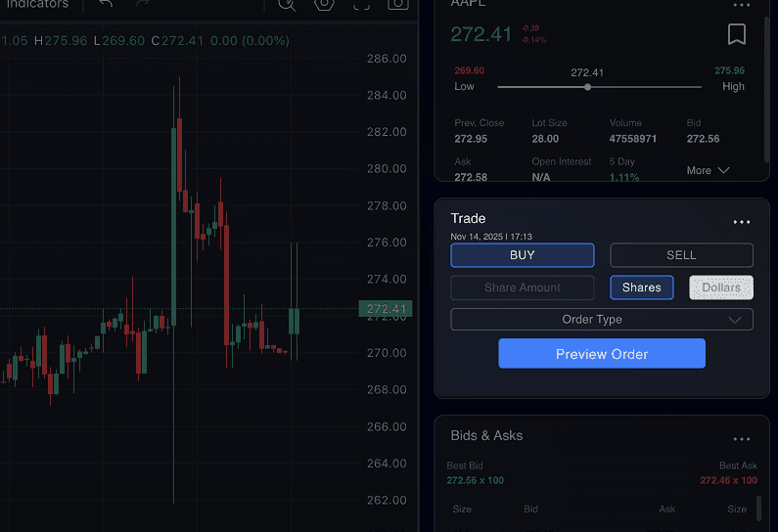
Task: Click the Open Interest N/A value
Action: (x=541, y=177)
